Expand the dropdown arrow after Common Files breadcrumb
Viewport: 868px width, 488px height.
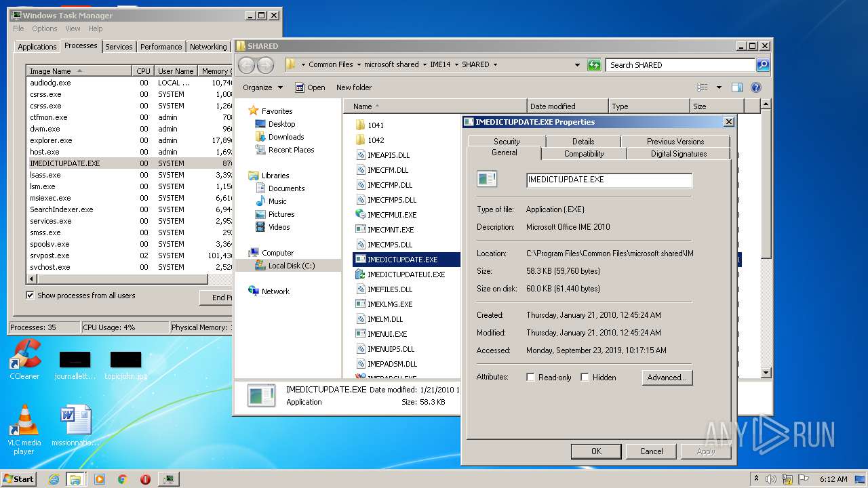point(359,65)
